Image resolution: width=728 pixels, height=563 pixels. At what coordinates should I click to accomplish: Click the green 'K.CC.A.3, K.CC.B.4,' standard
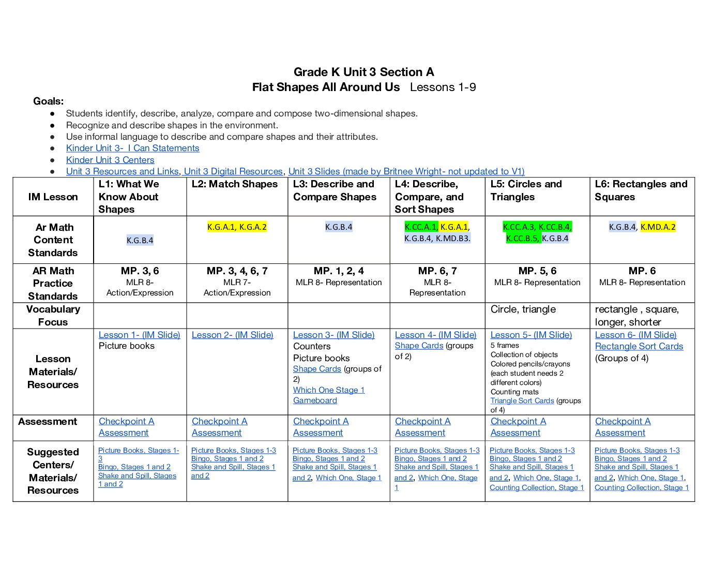[x=537, y=227]
